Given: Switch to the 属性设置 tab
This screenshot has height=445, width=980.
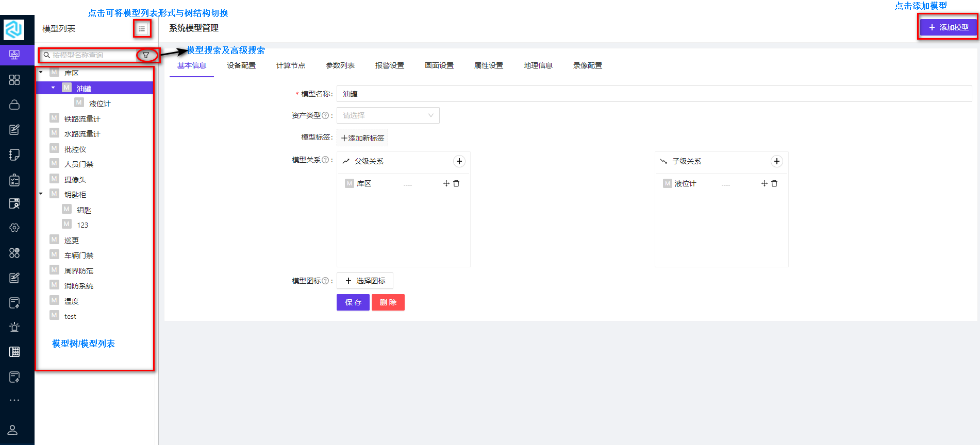Looking at the screenshot, I should 489,65.
